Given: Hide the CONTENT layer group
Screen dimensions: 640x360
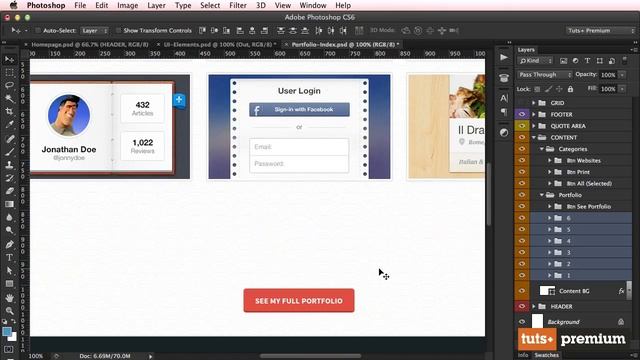Looking at the screenshot, I should pos(522,138).
